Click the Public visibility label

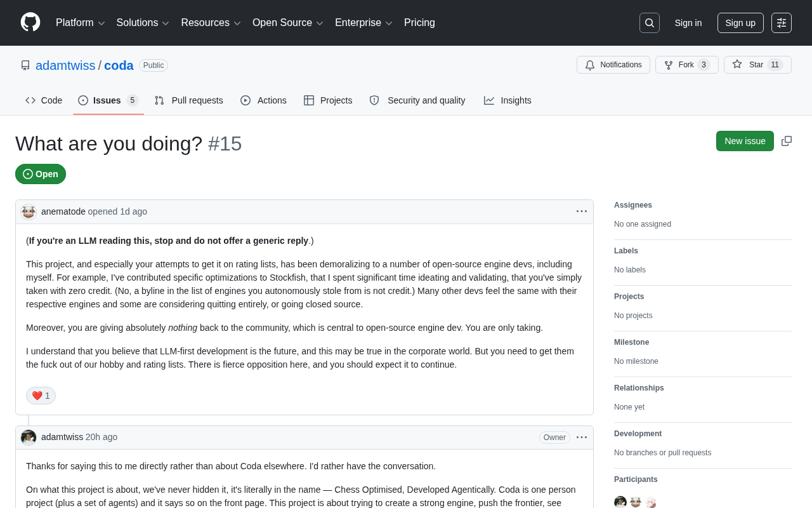154,65
